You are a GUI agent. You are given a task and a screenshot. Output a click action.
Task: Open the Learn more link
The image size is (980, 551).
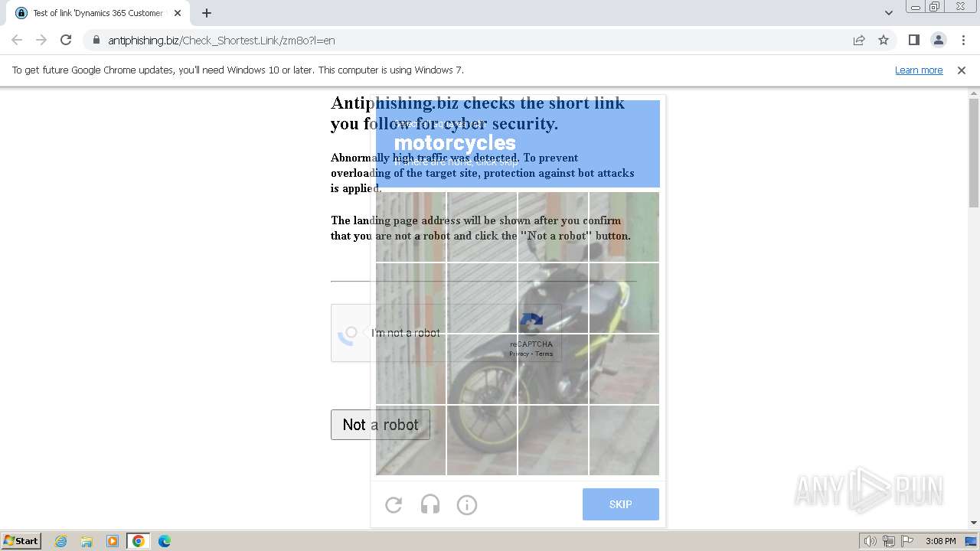click(919, 70)
